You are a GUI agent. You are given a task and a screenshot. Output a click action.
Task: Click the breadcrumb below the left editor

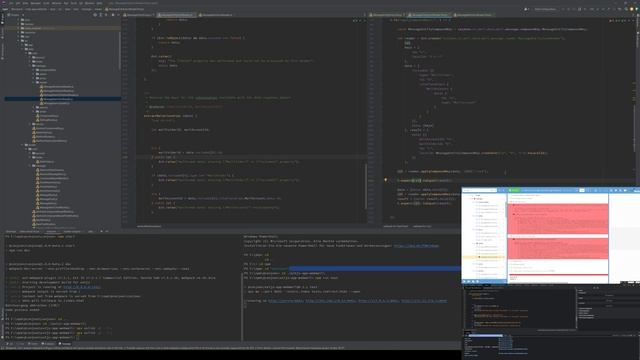tap(149, 226)
